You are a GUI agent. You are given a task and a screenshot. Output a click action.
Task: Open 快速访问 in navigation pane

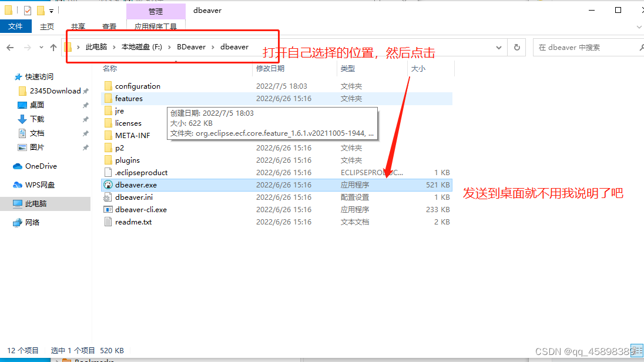(x=34, y=77)
